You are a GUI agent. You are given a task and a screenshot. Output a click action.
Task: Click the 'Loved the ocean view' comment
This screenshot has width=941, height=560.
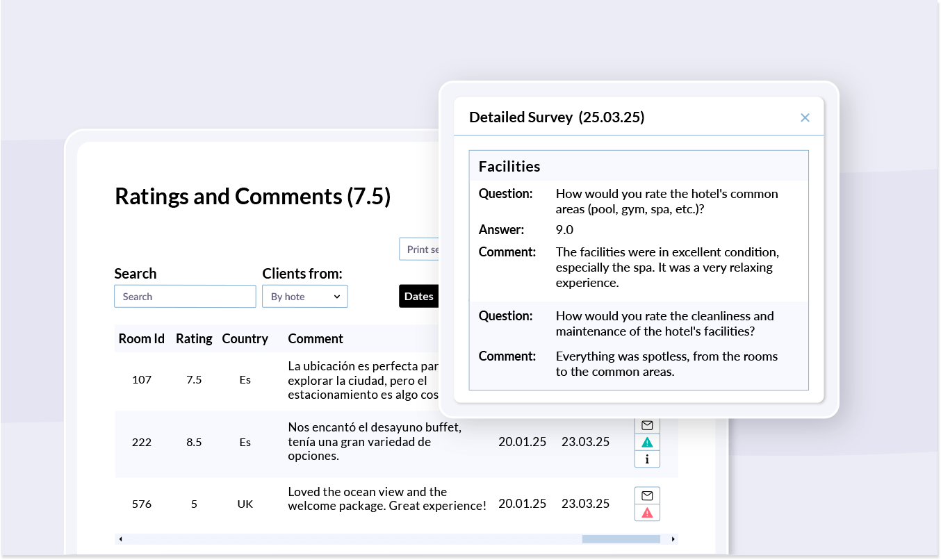tap(387, 499)
